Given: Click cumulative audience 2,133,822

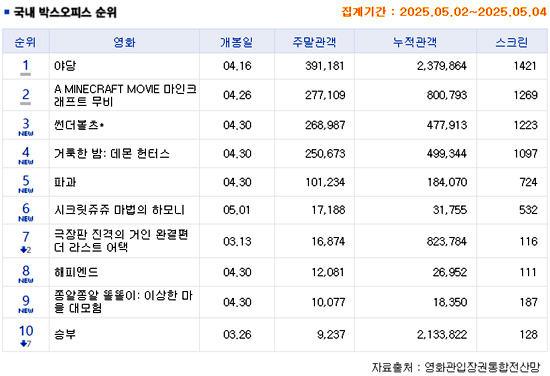Looking at the screenshot, I should (x=442, y=334).
